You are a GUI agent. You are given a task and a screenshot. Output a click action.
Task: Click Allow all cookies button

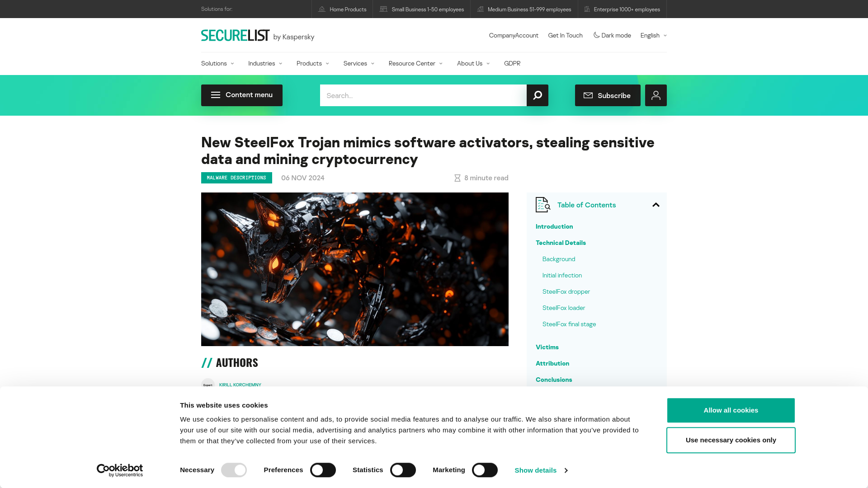pos(731,410)
